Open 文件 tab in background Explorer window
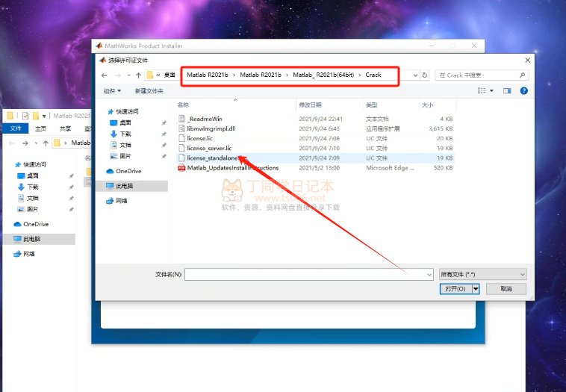This screenshot has height=392, width=566. coord(16,128)
